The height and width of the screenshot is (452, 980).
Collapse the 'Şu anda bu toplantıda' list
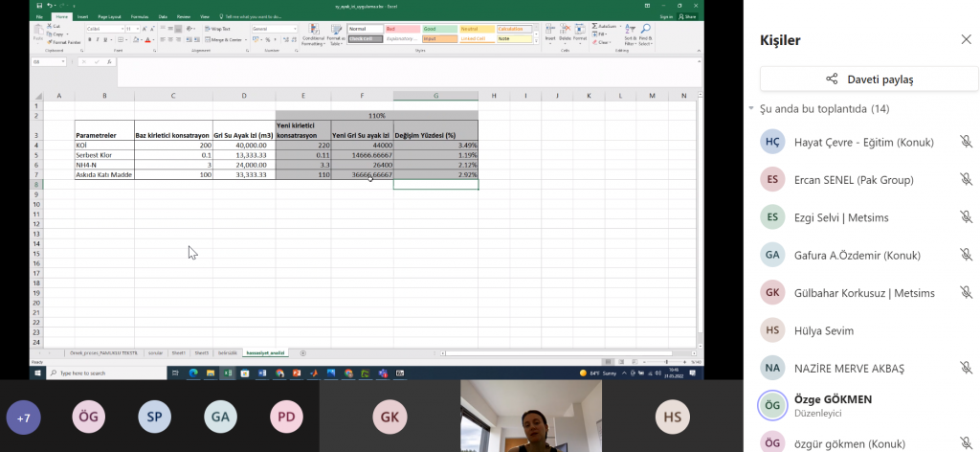(x=751, y=109)
